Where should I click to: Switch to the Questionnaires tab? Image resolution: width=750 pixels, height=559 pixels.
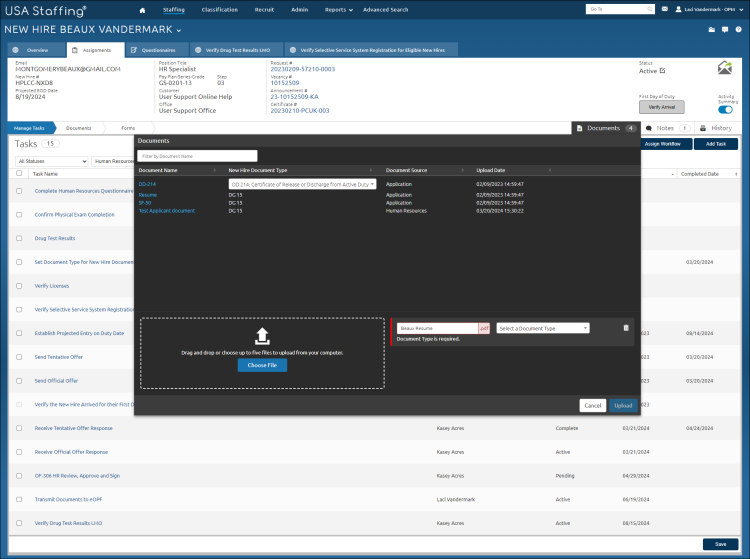(x=158, y=50)
